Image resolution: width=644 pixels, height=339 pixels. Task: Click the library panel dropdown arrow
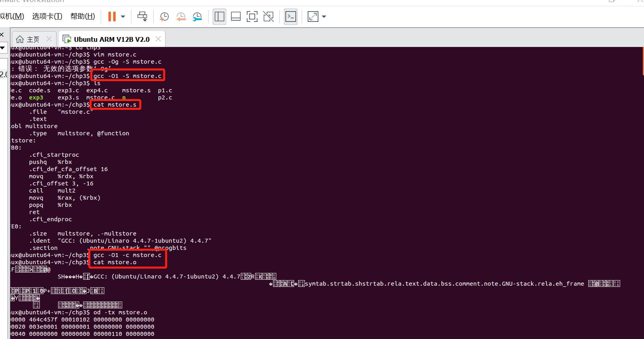(2, 48)
